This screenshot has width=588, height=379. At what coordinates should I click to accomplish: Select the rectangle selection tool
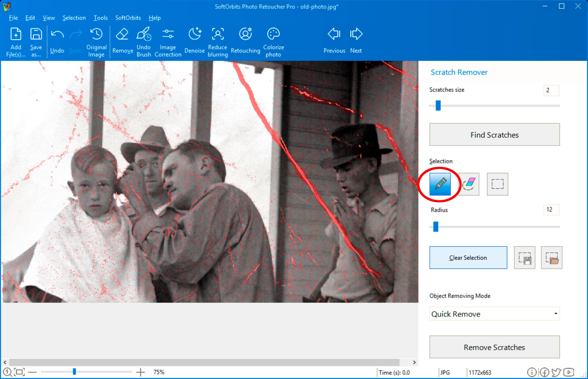point(497,184)
